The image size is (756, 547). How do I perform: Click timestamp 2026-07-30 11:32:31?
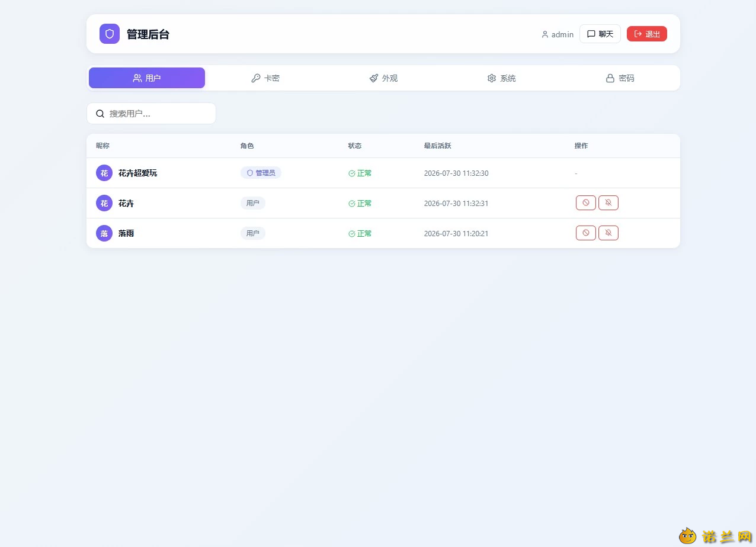456,204
